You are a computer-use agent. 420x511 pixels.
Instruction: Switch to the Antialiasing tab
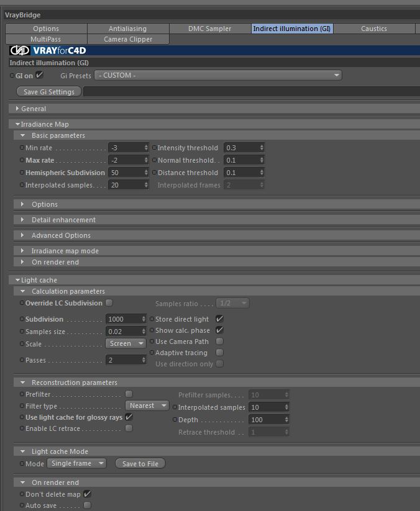tap(128, 29)
